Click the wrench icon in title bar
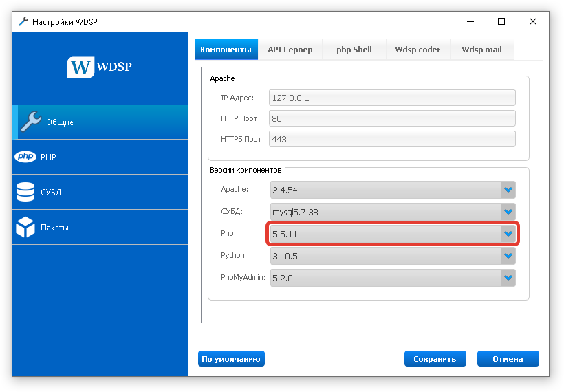Viewport: 564px width, 392px height. click(23, 21)
